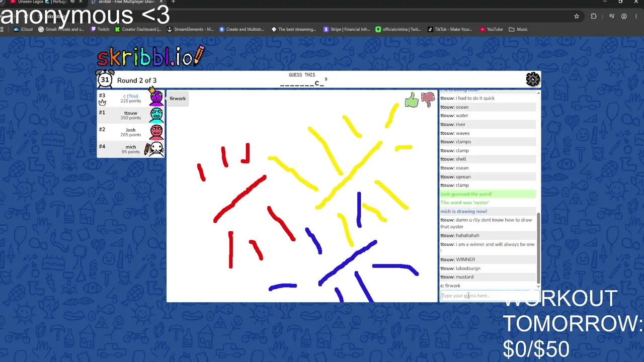Image resolution: width=644 pixels, height=362 pixels.
Task: Dislike the drawing with thumbs down
Action: pyautogui.click(x=428, y=100)
